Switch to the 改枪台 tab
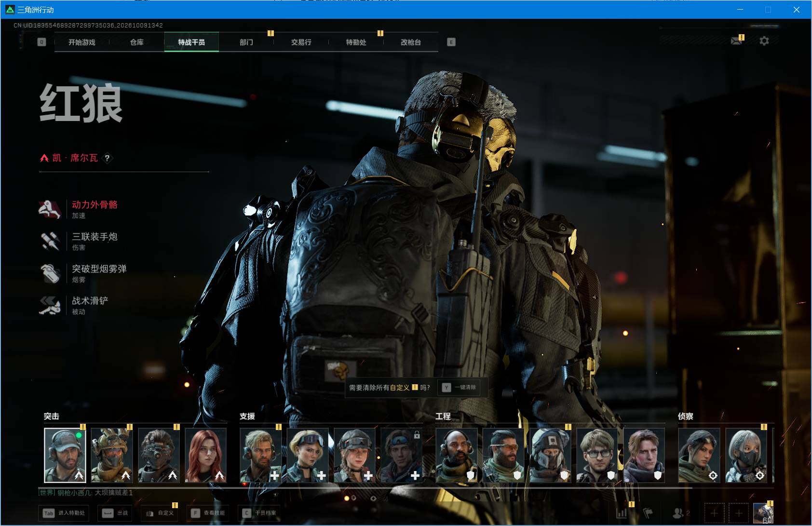 click(411, 42)
